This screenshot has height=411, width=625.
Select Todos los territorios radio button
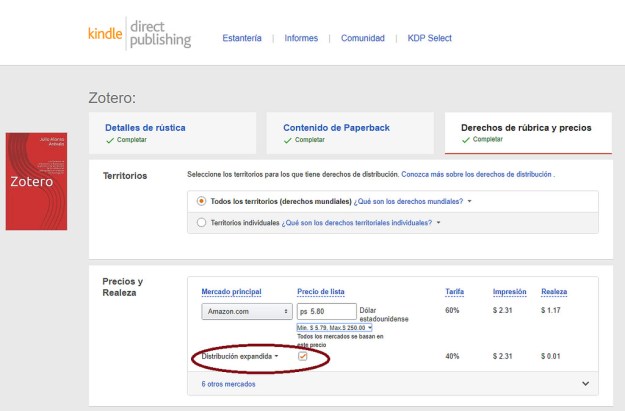[202, 201]
